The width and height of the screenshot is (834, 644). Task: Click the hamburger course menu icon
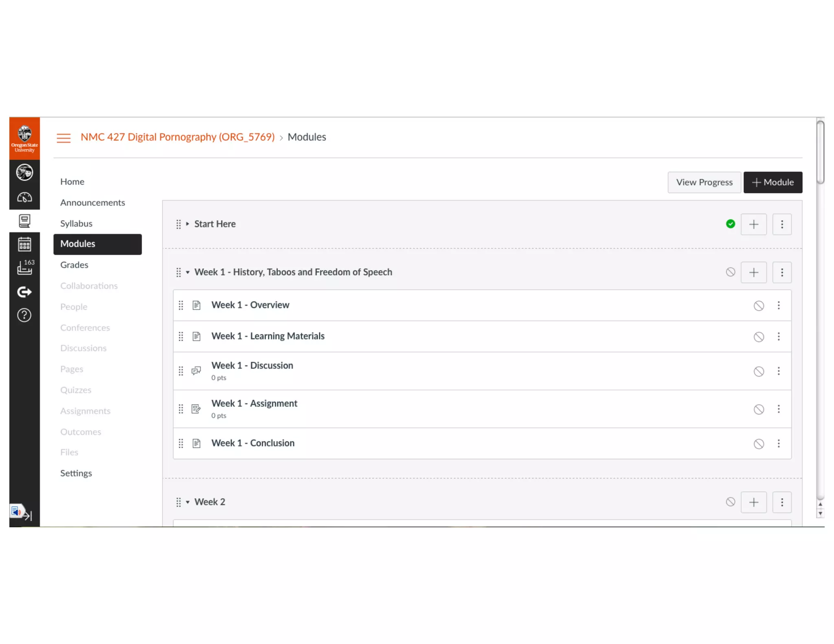(63, 138)
